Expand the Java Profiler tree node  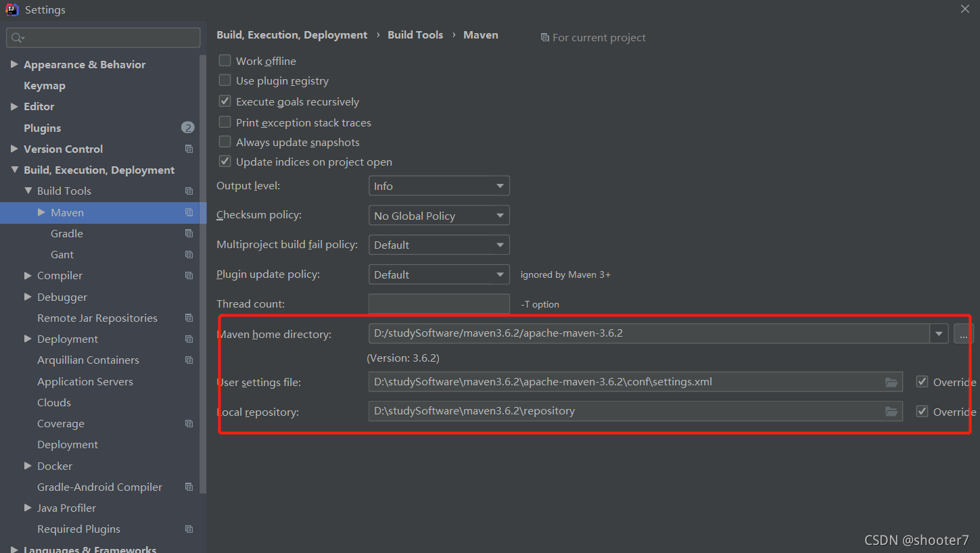click(x=28, y=508)
